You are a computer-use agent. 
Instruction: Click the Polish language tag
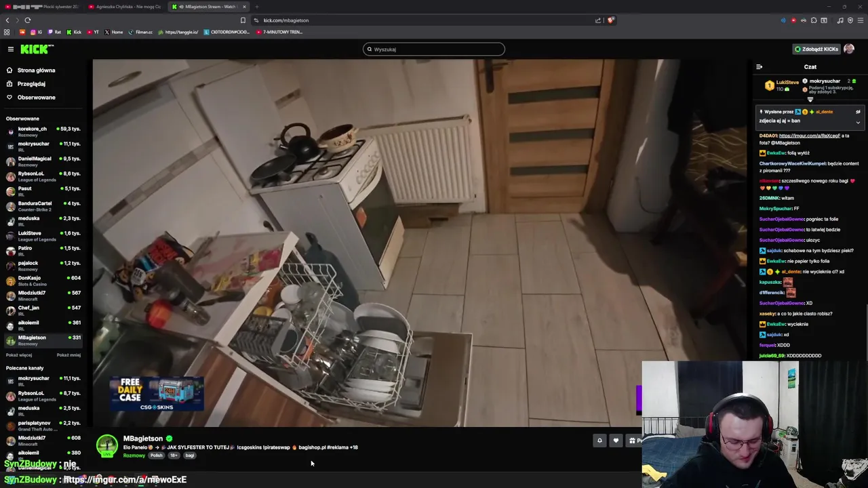click(x=157, y=455)
